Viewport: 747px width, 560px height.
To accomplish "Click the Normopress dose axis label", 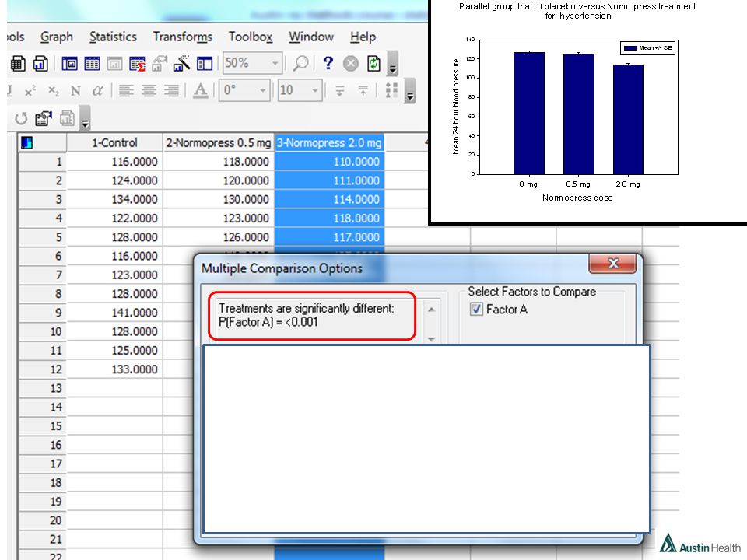I will pos(577,198).
